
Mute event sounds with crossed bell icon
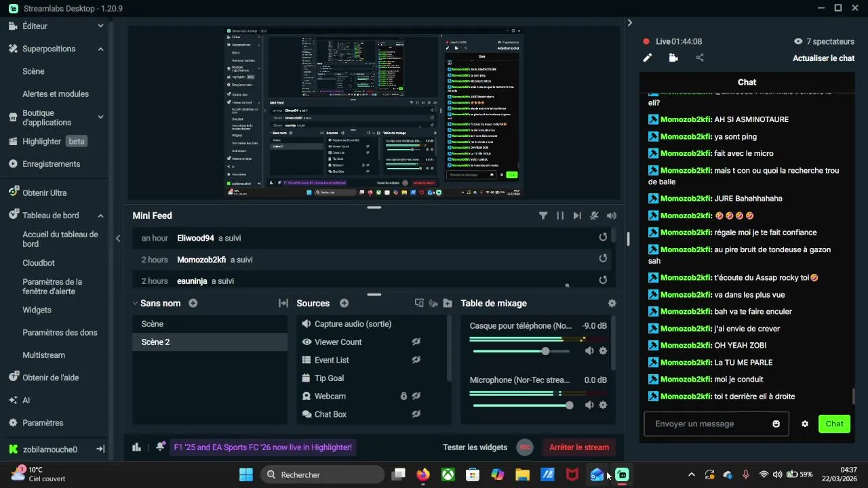(594, 216)
